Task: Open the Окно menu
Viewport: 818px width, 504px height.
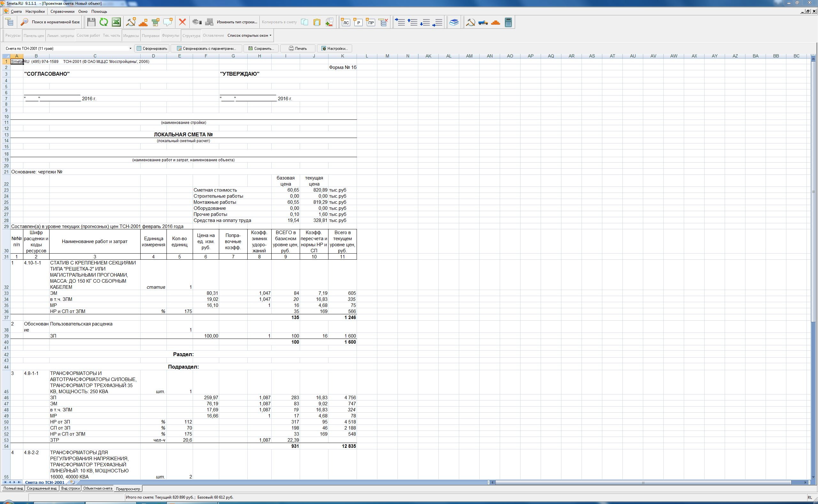Action: (x=83, y=11)
